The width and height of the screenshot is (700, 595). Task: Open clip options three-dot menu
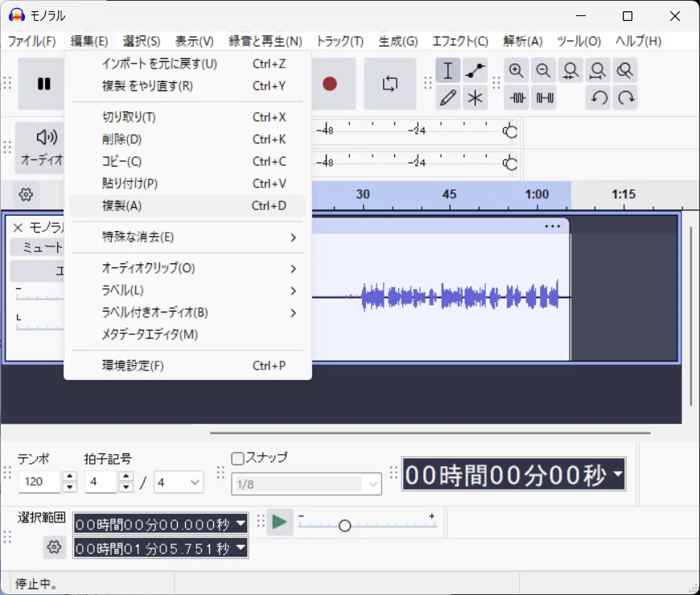[x=552, y=226]
